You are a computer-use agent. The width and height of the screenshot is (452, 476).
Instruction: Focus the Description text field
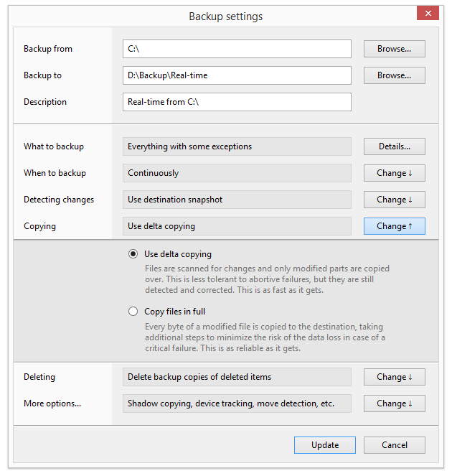click(237, 102)
